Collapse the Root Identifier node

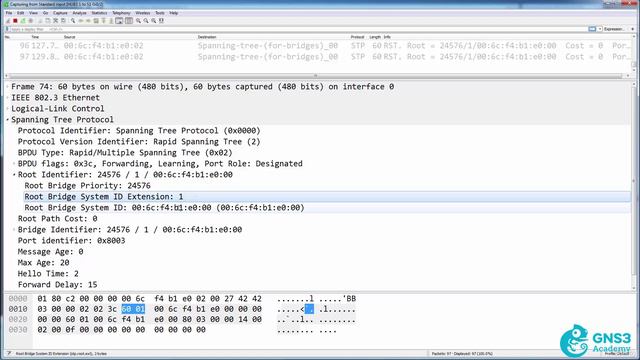(14, 175)
